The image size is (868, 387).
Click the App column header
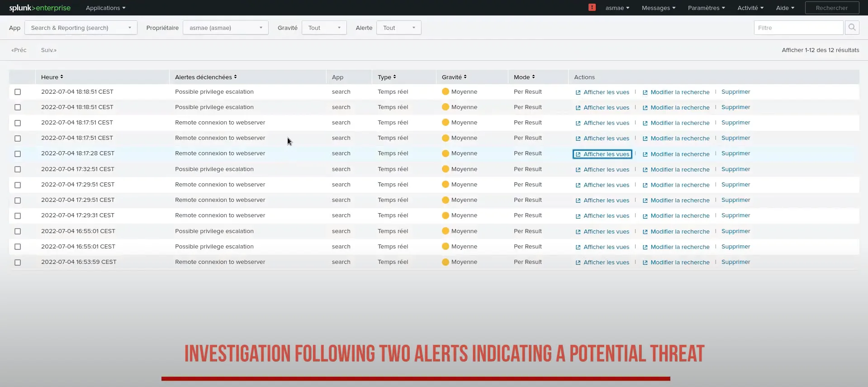click(337, 77)
